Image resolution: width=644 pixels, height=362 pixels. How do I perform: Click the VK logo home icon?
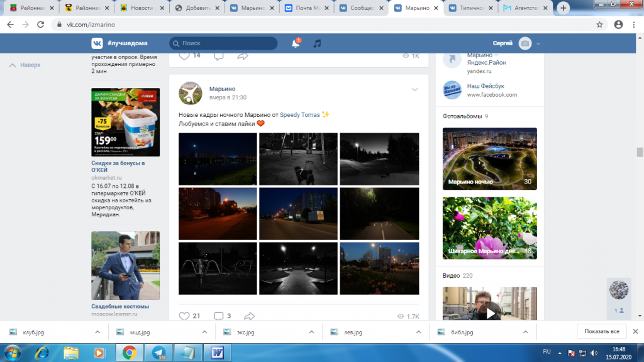coord(97,43)
